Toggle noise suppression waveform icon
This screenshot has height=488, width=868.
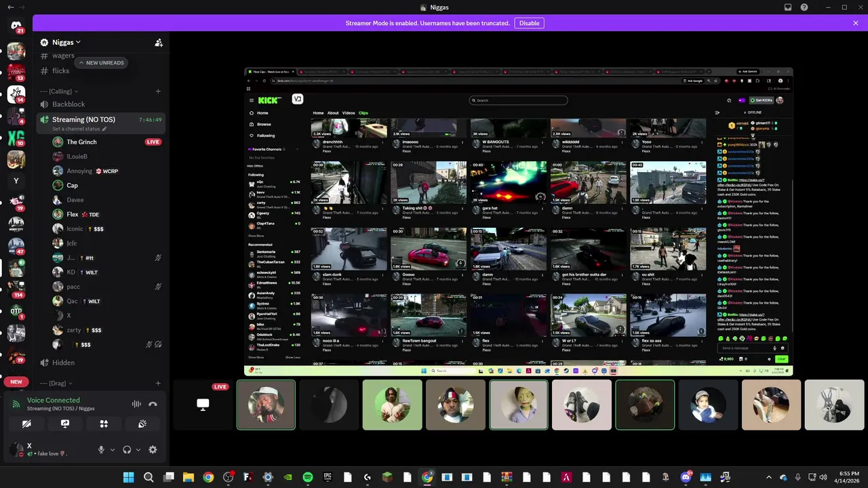[136, 404]
